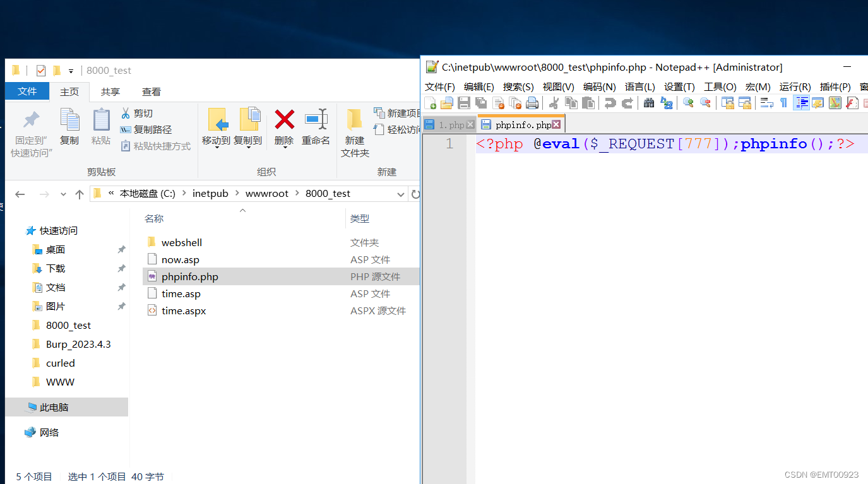Go back with Explorer's left arrow
This screenshot has width=868, height=484.
click(20, 194)
